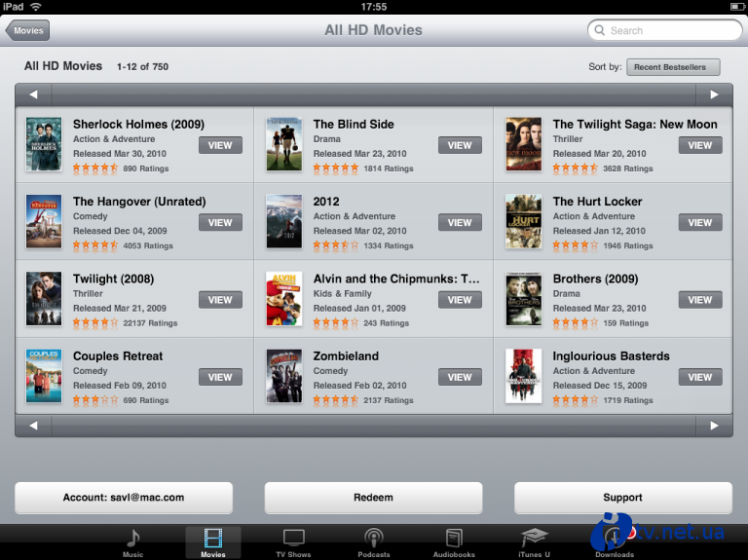This screenshot has height=560, width=748.
Task: Open Account: savl@mac.com settings
Action: coord(124,498)
